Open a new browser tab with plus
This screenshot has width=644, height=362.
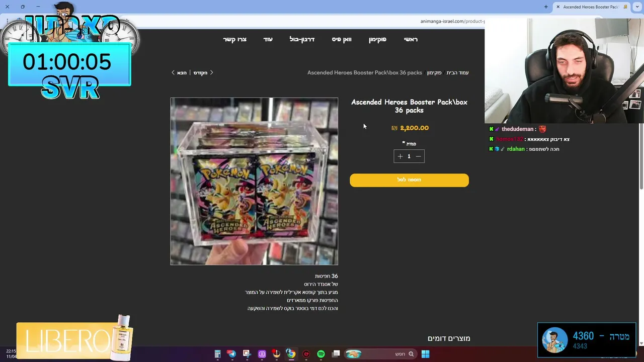tap(546, 7)
